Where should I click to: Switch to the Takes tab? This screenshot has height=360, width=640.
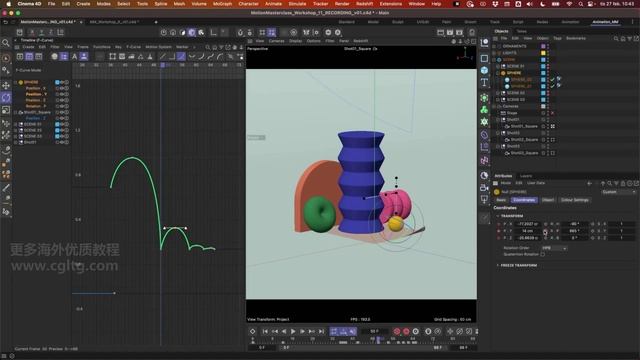pos(521,31)
